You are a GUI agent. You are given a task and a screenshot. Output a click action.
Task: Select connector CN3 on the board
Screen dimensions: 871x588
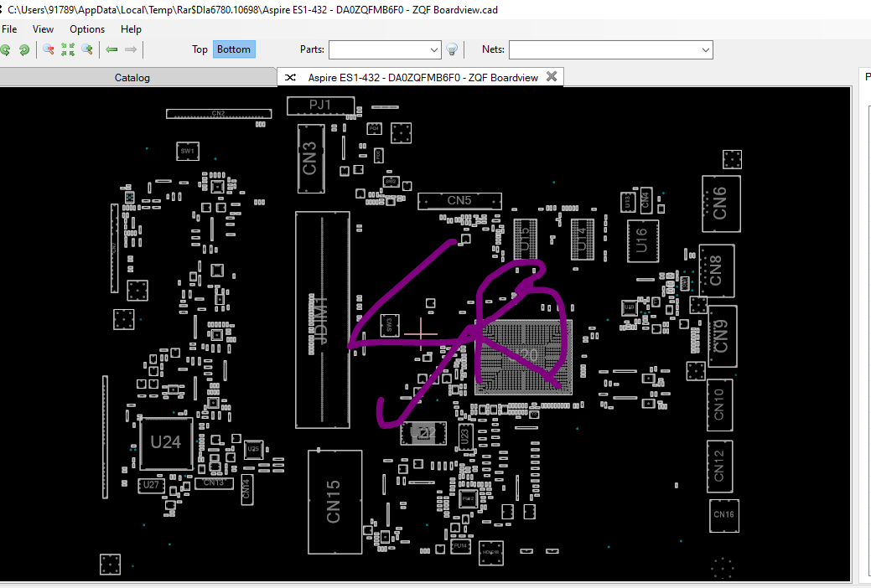point(311,159)
